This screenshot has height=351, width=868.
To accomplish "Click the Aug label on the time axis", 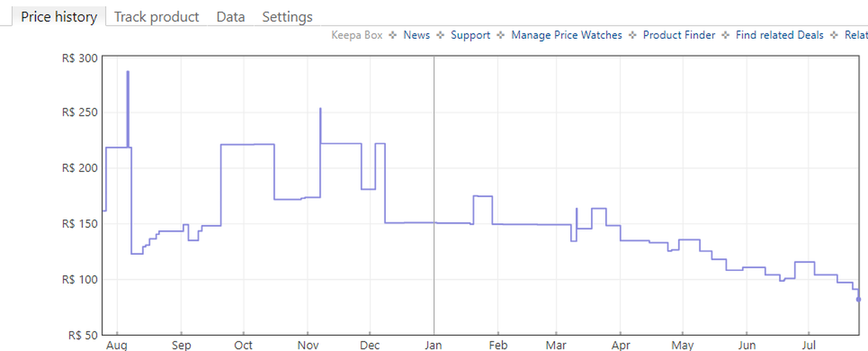I will click(116, 345).
